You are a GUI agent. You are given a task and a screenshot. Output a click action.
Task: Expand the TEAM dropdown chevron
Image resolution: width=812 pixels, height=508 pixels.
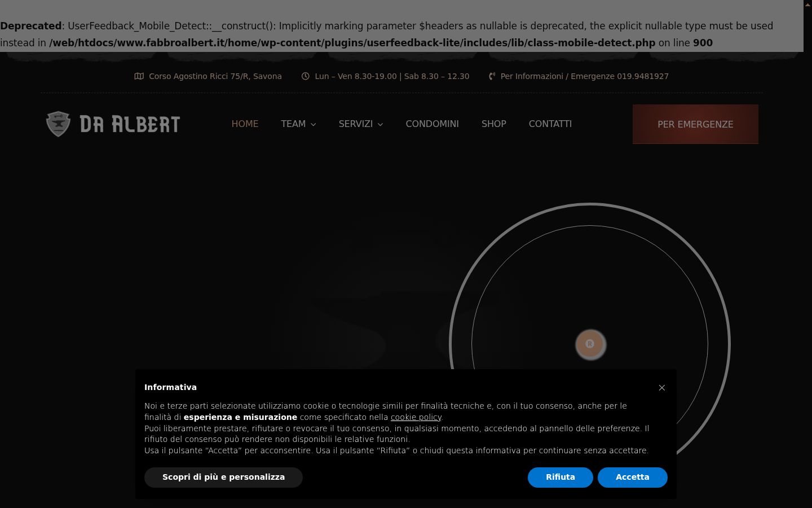[314, 124]
